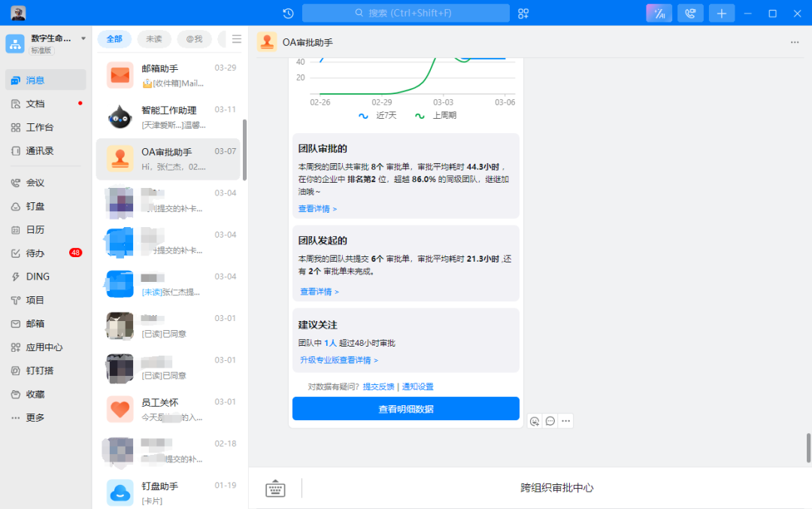
Task: Click the search input field
Action: coord(405,14)
